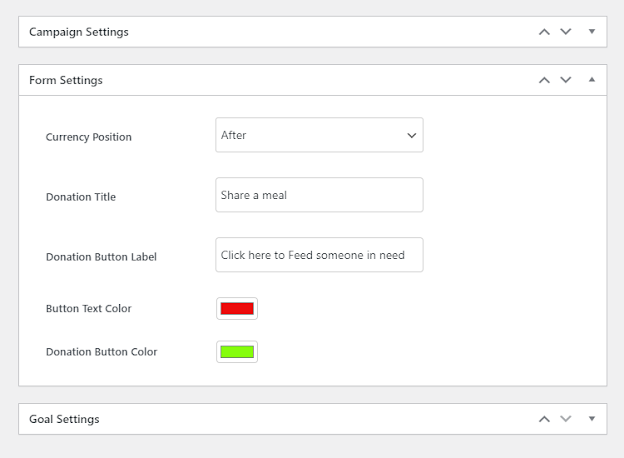
Task: Move Campaign Settings panel down
Action: (566, 32)
